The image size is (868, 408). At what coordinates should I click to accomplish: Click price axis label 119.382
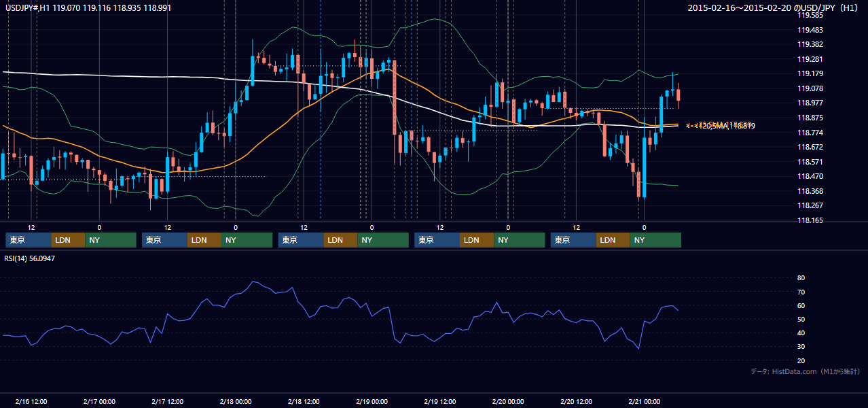pos(811,44)
